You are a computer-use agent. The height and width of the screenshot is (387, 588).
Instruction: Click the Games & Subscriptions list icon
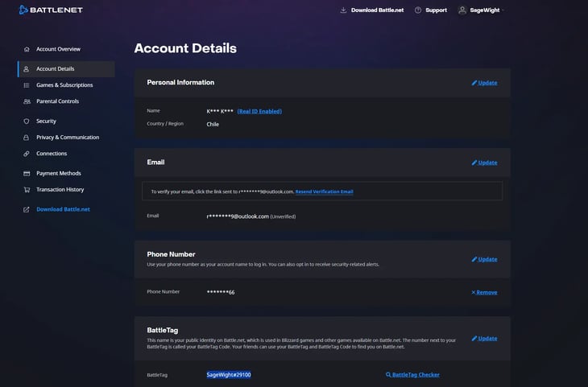click(27, 85)
